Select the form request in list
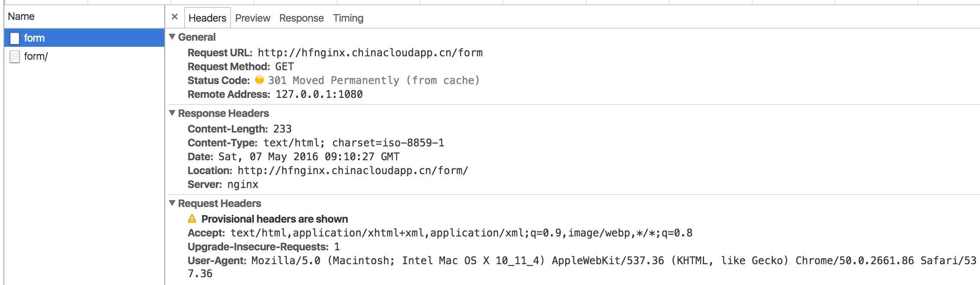980x285 pixels. pyautogui.click(x=35, y=38)
